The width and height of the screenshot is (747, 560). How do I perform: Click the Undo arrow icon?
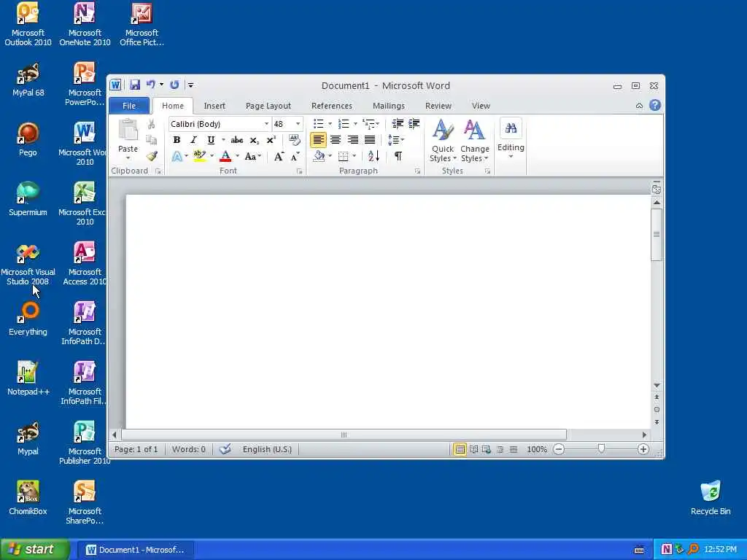pyautogui.click(x=150, y=85)
